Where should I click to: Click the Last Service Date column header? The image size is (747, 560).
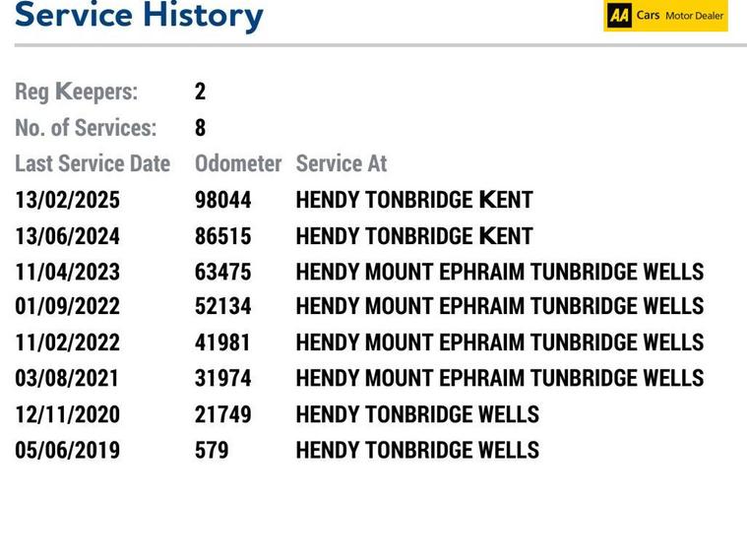coord(93,163)
